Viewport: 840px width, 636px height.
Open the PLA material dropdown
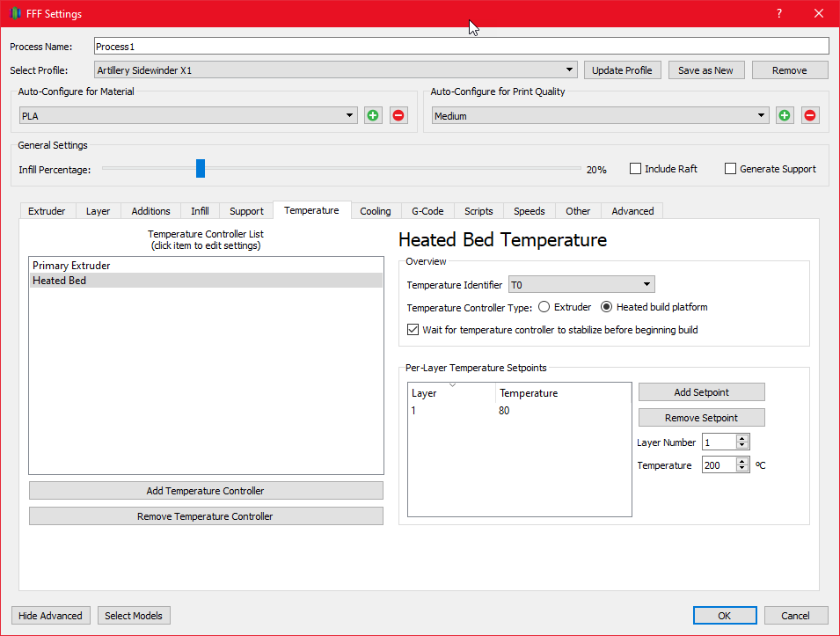[188, 116]
